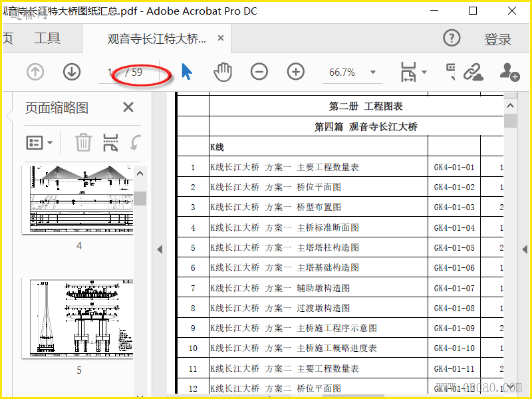Screen dimensions: 532x399
Task: Expand fit page tool dropdown arrow
Action: [x=424, y=72]
